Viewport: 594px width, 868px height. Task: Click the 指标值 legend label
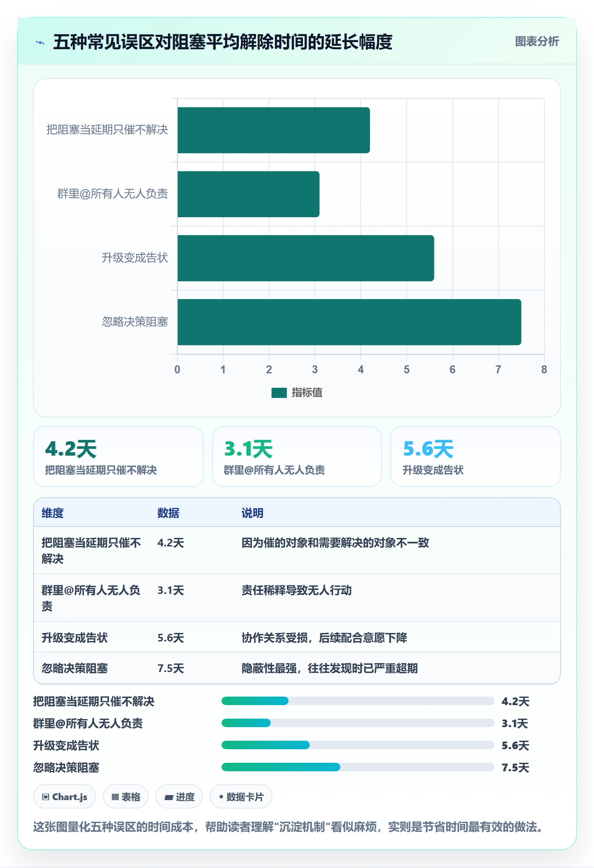(x=307, y=393)
